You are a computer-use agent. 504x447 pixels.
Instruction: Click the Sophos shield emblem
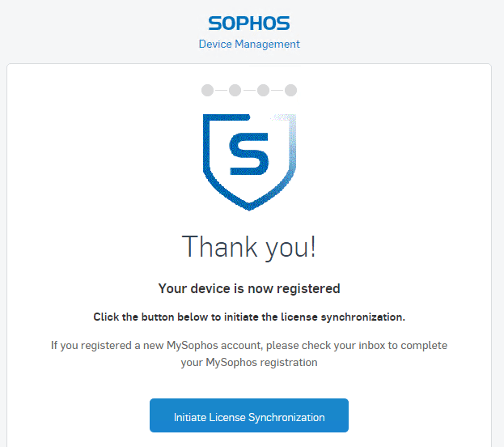[249, 162]
